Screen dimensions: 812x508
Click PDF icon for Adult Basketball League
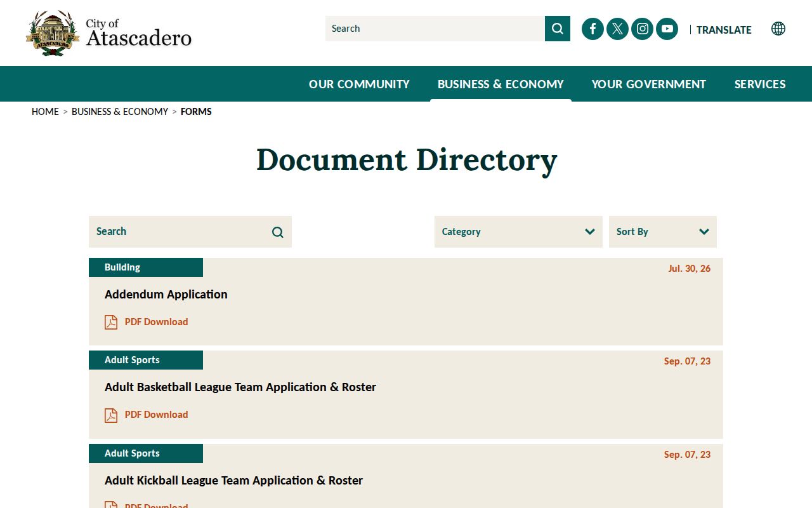tap(111, 415)
